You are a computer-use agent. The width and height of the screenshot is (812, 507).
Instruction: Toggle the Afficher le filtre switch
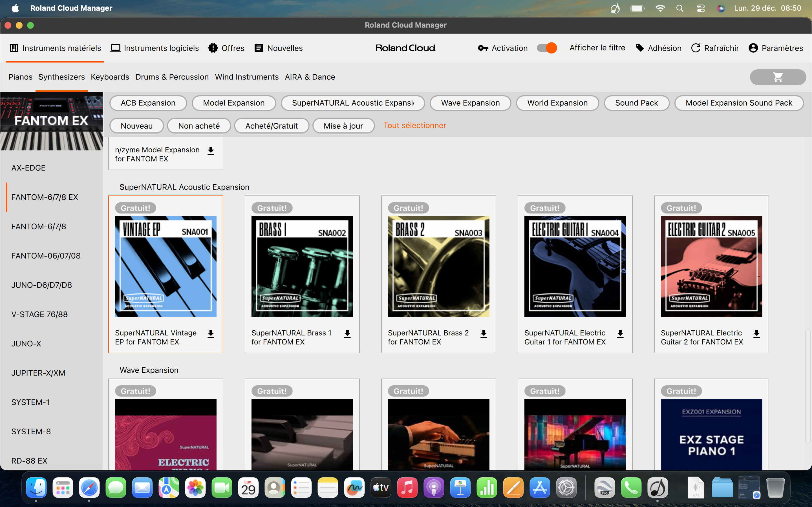(x=547, y=48)
